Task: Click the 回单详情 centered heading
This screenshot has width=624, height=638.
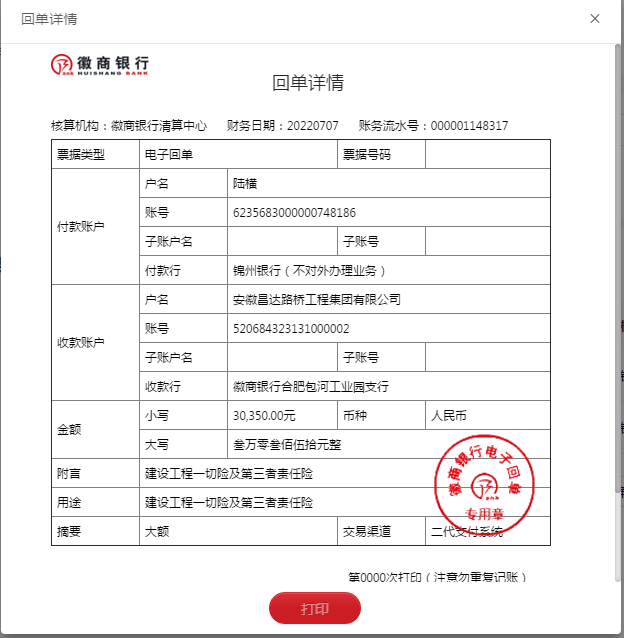Action: (308, 82)
